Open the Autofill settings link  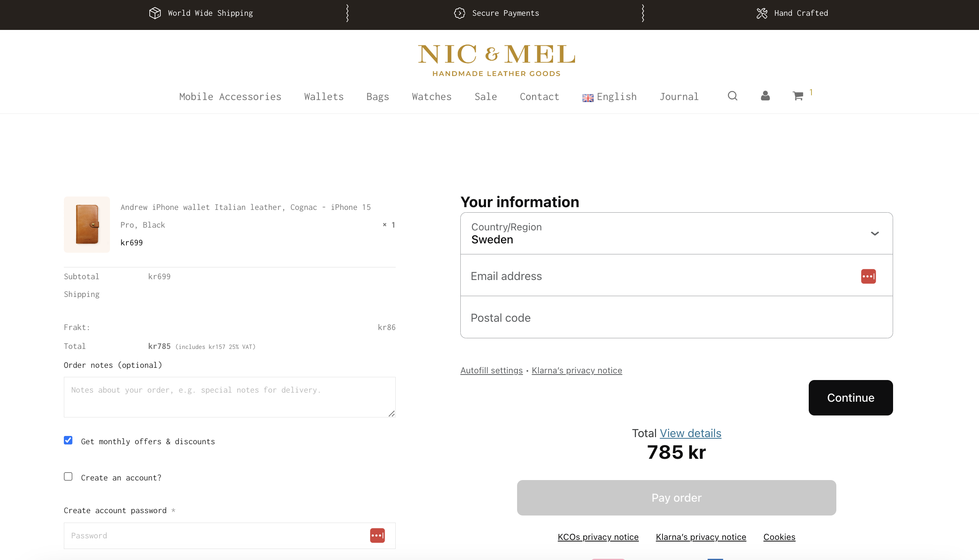tap(491, 371)
